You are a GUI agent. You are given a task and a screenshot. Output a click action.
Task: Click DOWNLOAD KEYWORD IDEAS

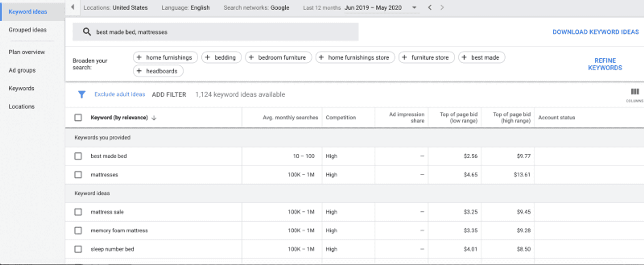tap(595, 32)
